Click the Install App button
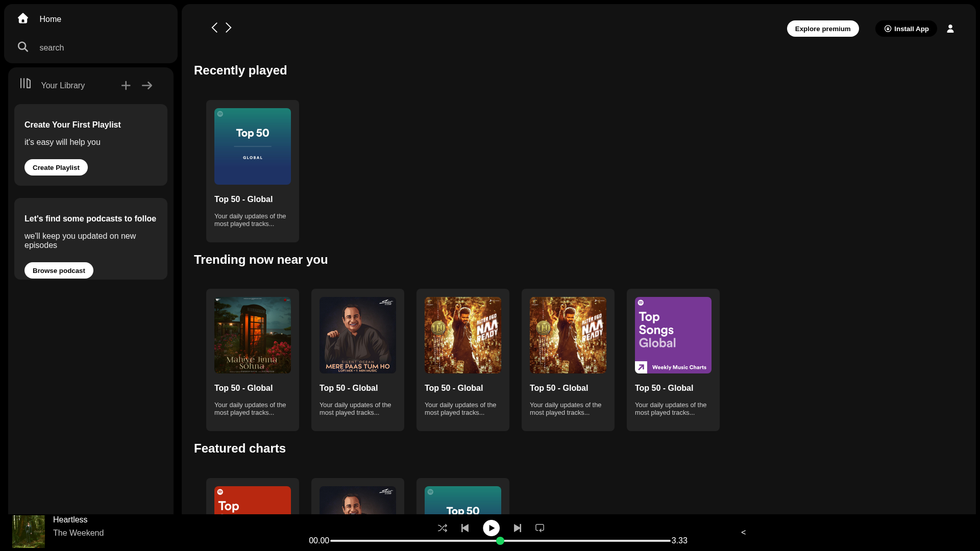This screenshot has width=980, height=551. (906, 29)
